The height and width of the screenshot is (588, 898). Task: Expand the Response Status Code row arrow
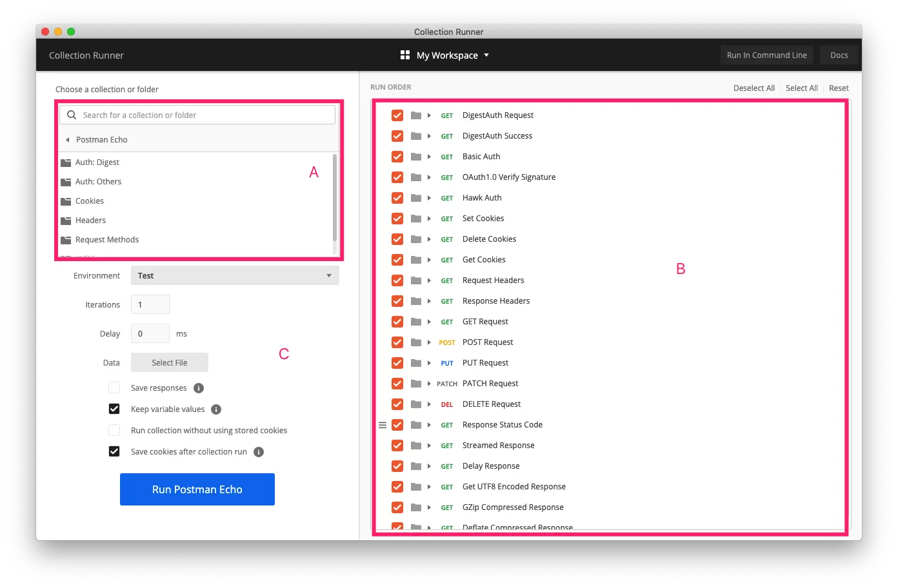(x=429, y=425)
